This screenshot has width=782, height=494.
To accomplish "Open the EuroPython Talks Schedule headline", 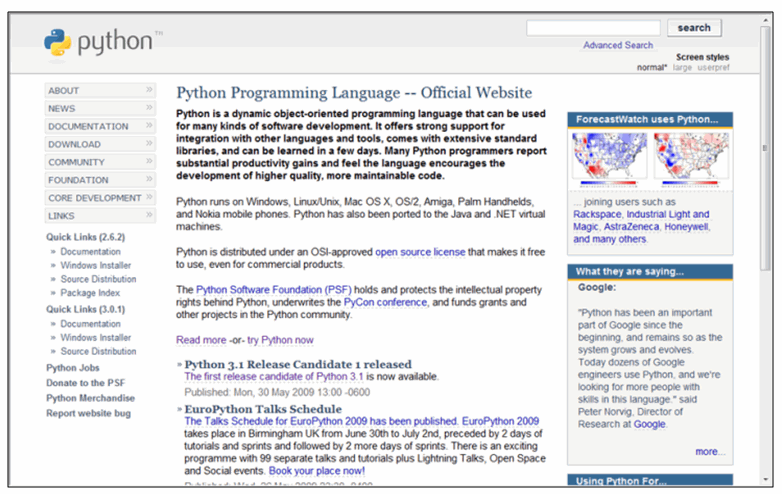I will 263,409.
